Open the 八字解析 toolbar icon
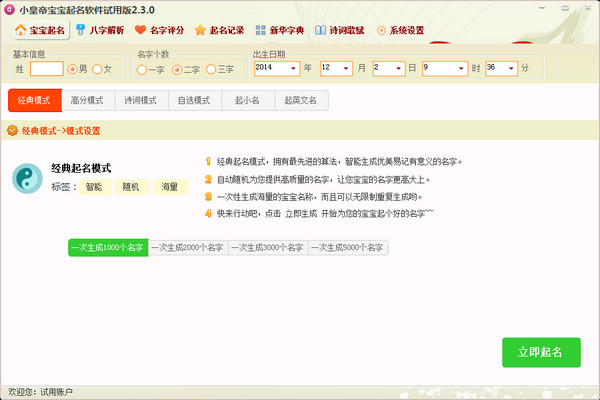600x400 pixels. click(x=80, y=30)
